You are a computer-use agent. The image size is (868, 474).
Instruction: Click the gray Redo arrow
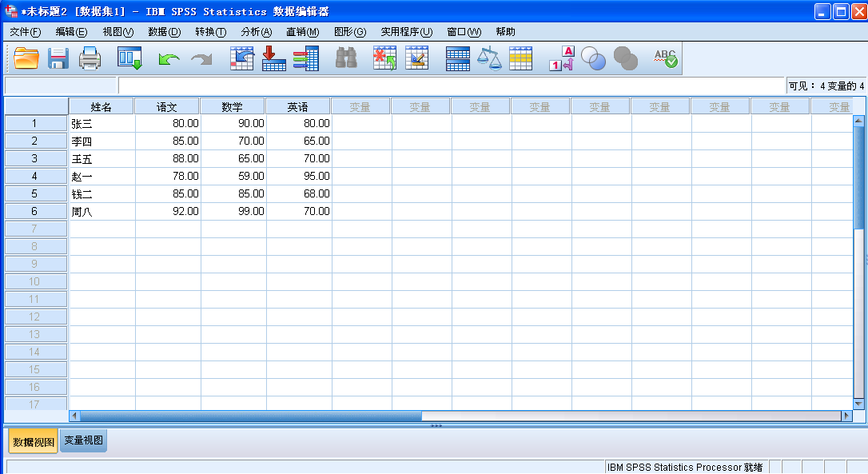[201, 58]
